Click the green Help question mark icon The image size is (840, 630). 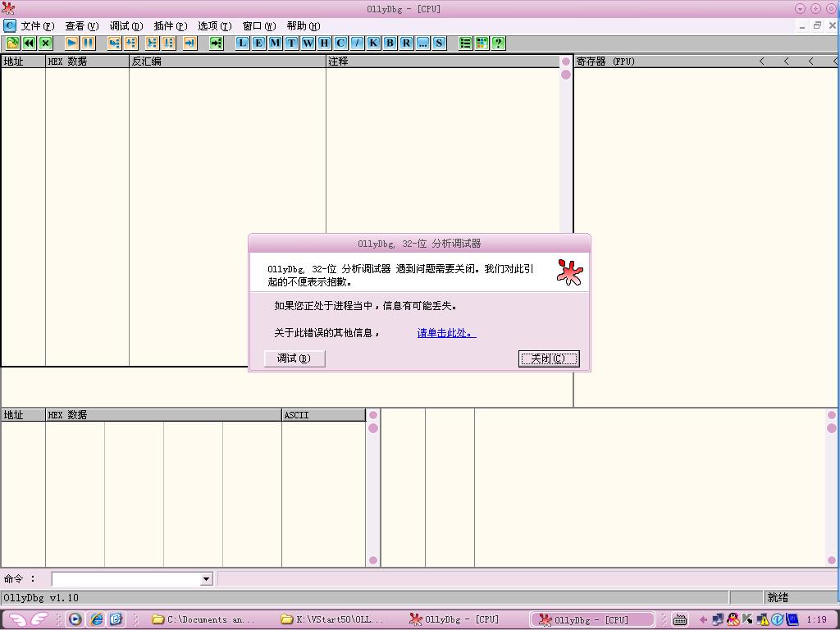coord(499,43)
